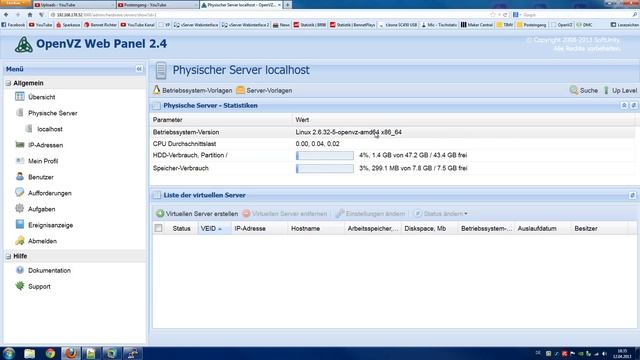Screen dimensions: 640x360
Task: Open the Übersicht menu entry
Action: 42,97
